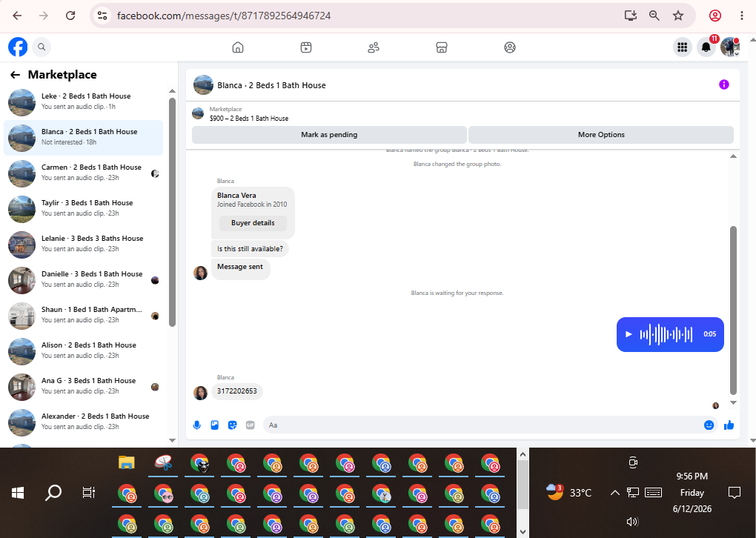Choose a sticker icon

pyautogui.click(x=233, y=425)
